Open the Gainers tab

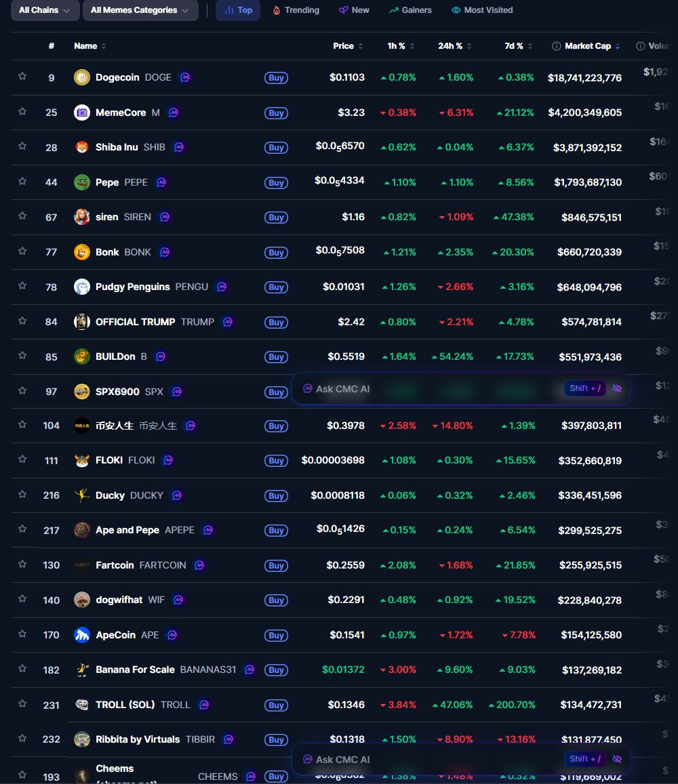410,10
